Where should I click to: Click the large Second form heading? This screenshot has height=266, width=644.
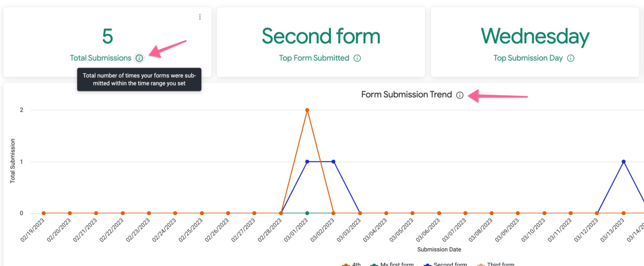(x=321, y=36)
